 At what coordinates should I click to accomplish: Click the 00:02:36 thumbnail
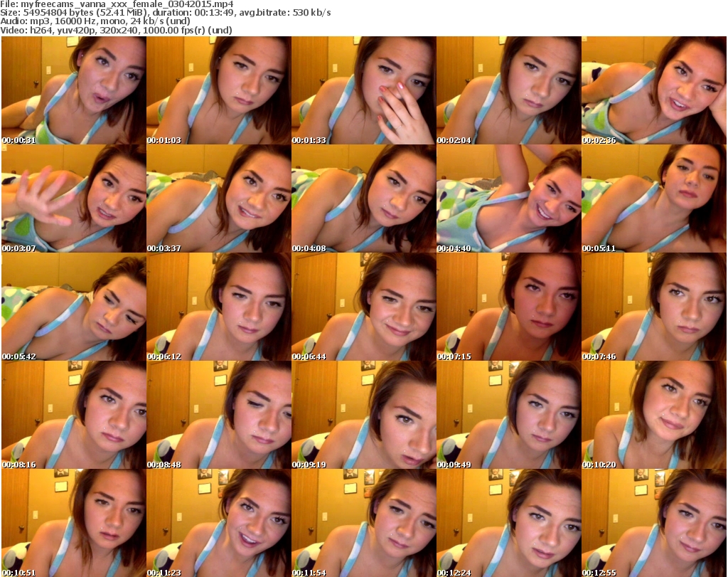[x=654, y=90]
